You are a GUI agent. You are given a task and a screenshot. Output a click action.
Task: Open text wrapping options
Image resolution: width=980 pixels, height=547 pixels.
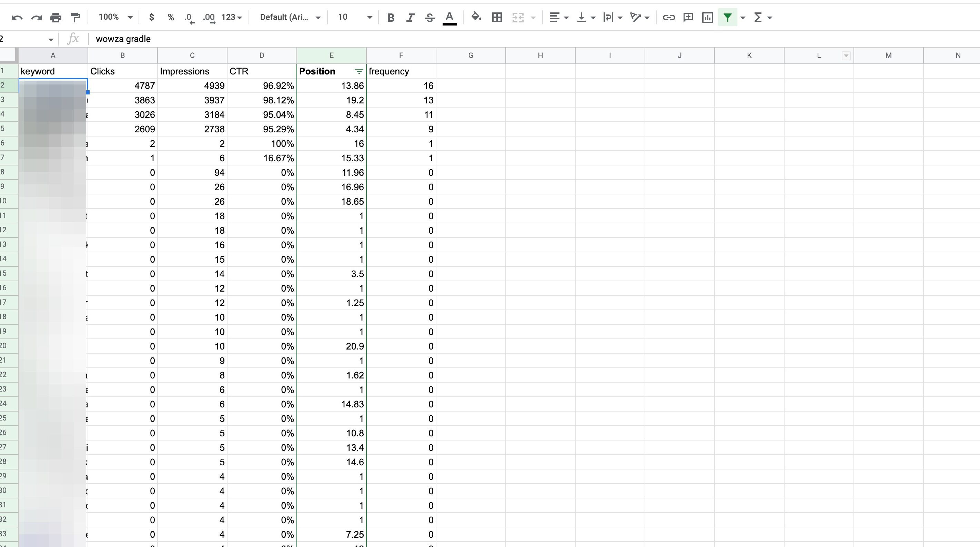[x=613, y=18]
